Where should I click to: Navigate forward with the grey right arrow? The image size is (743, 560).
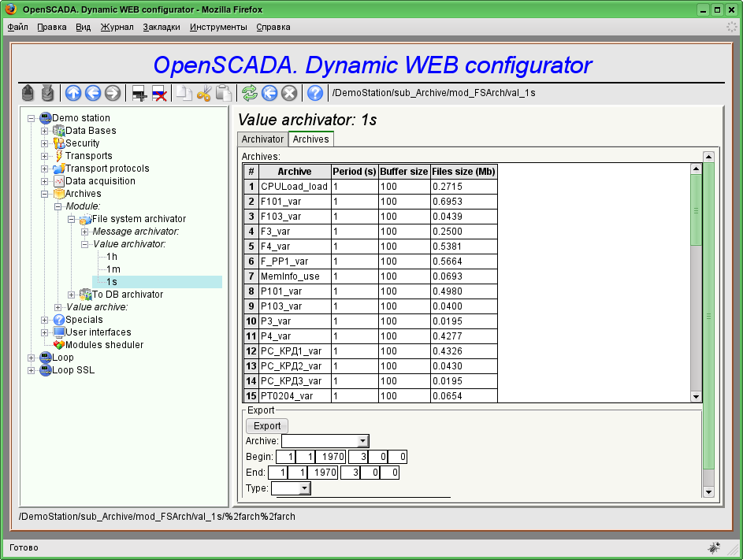[x=113, y=93]
